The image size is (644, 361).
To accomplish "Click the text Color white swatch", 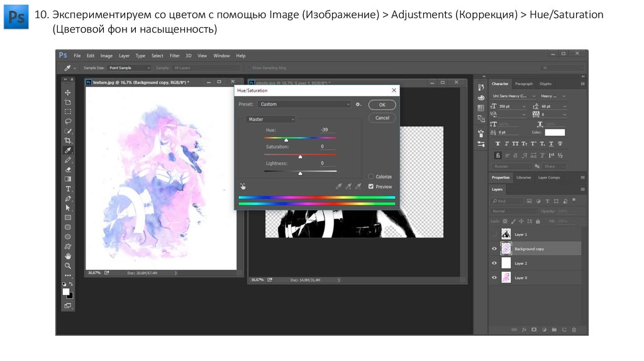I will [555, 132].
